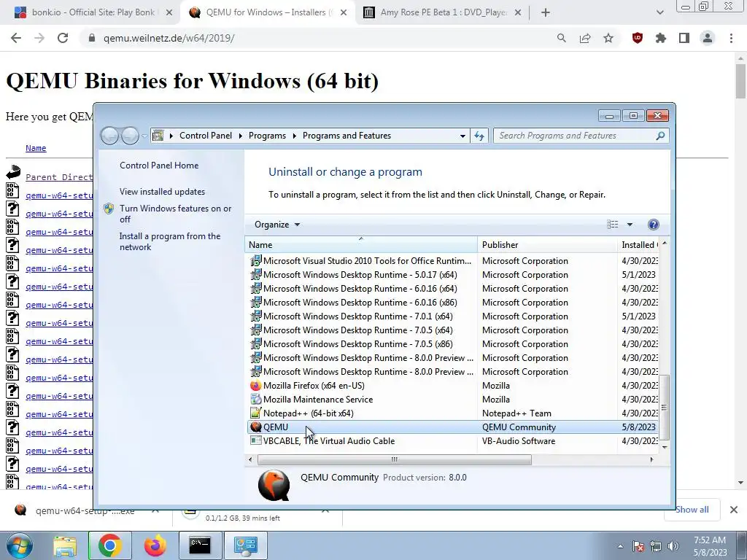Open Firefox from the taskbar
747x560 pixels.
(155, 545)
